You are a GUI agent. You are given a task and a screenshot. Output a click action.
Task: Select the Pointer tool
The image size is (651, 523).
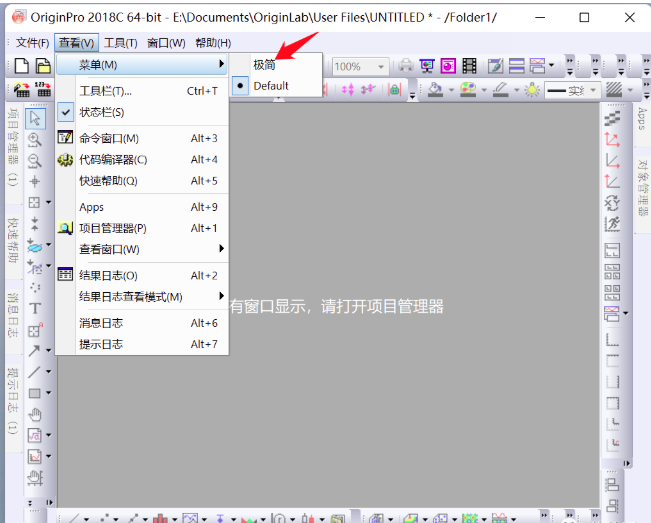35,118
